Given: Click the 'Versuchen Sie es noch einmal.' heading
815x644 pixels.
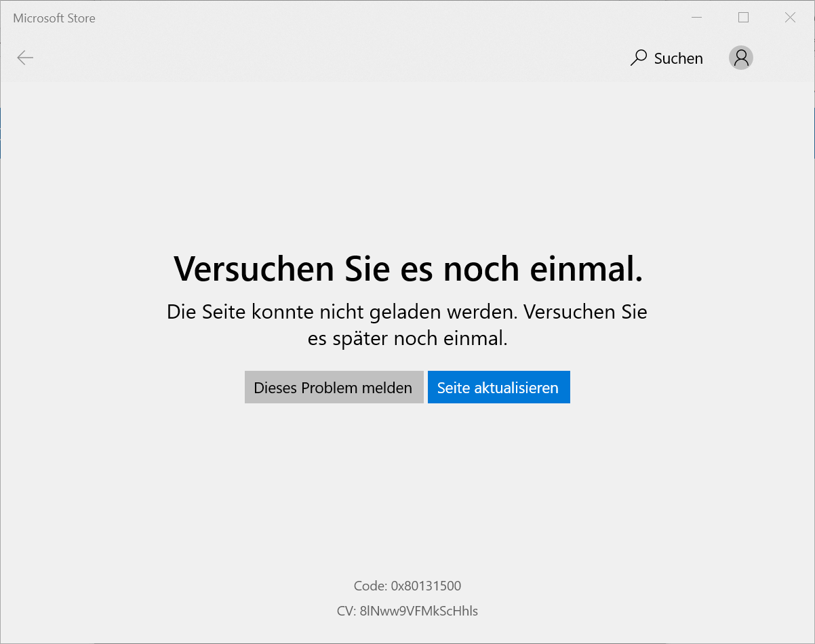Looking at the screenshot, I should 408,268.
